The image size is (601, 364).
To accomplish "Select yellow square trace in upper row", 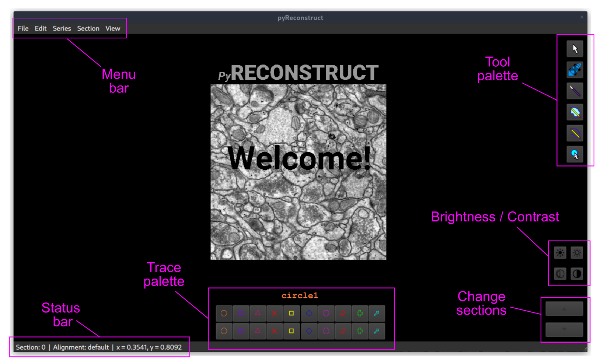I will [292, 314].
